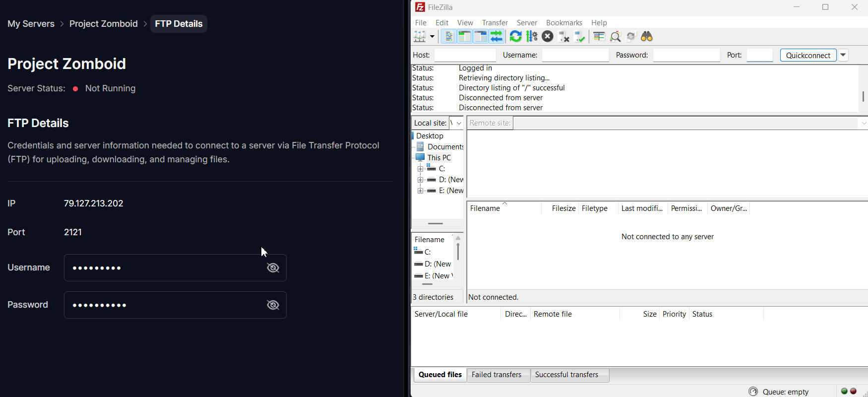The width and height of the screenshot is (868, 397).
Task: Sort remote files by Owner/Group column
Action: [x=729, y=208]
